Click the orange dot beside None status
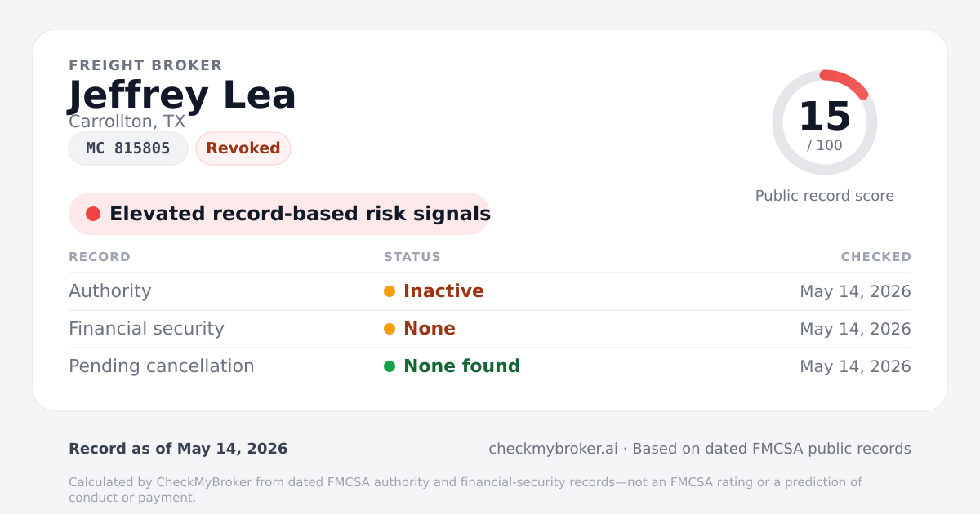980x514 pixels. (390, 329)
